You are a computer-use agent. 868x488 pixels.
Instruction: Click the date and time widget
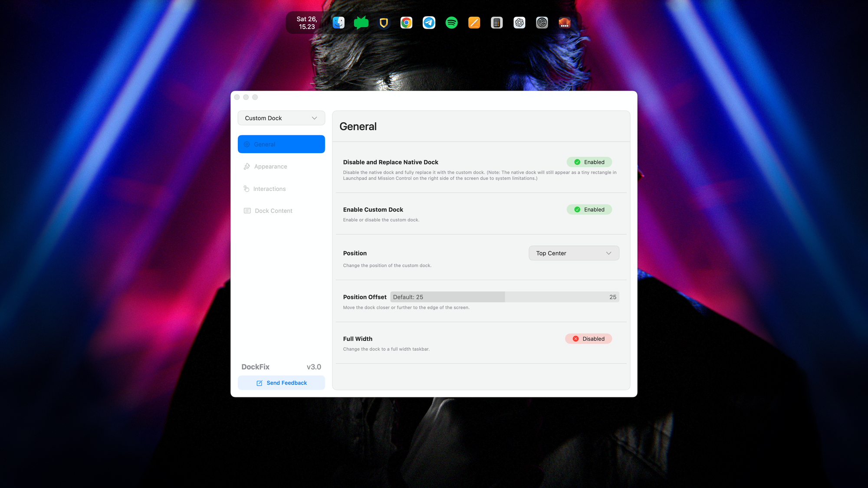[x=306, y=23]
